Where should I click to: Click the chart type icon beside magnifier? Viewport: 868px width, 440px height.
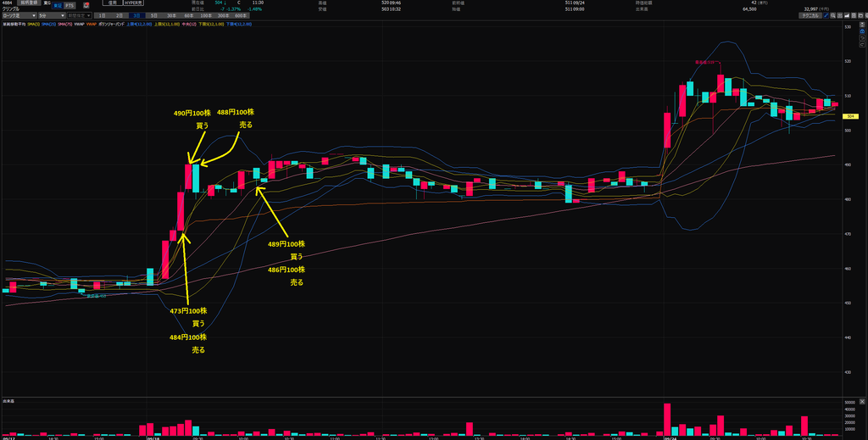pos(840,15)
